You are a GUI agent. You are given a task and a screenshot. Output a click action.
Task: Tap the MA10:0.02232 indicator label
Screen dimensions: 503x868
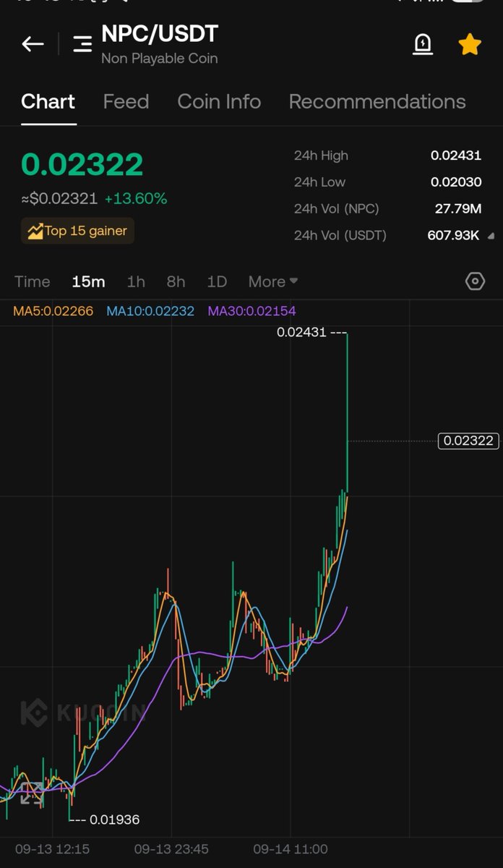pos(150,311)
